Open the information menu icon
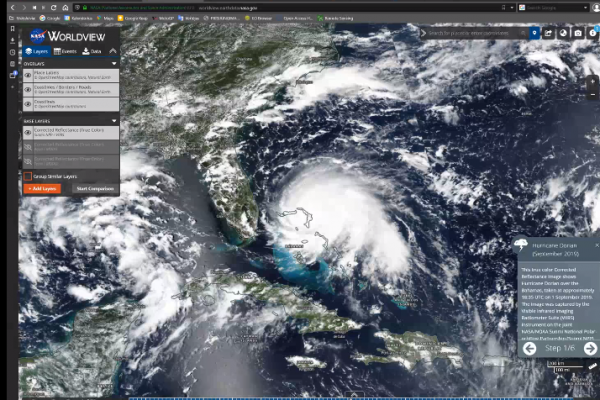The image size is (600, 400). tap(593, 33)
